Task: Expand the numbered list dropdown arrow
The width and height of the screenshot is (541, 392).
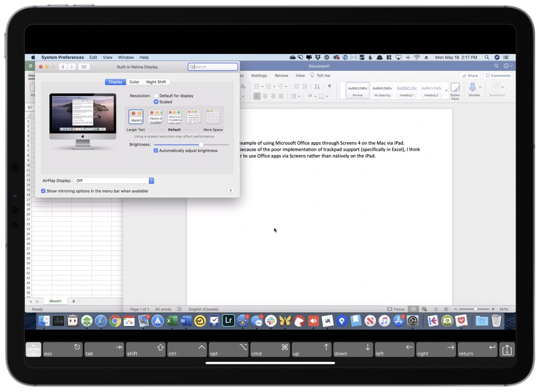Action: click(x=274, y=87)
